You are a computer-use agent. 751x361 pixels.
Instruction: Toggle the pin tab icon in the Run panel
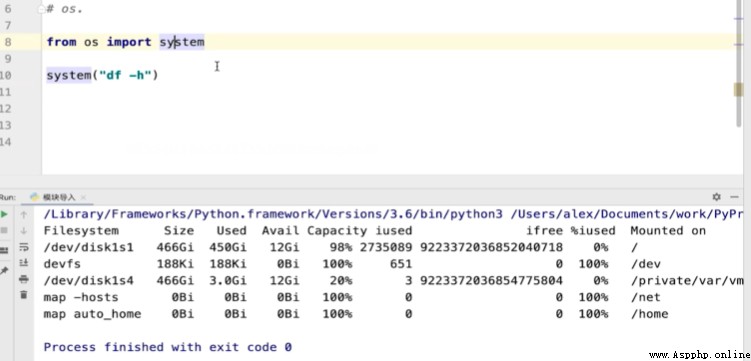(4, 271)
